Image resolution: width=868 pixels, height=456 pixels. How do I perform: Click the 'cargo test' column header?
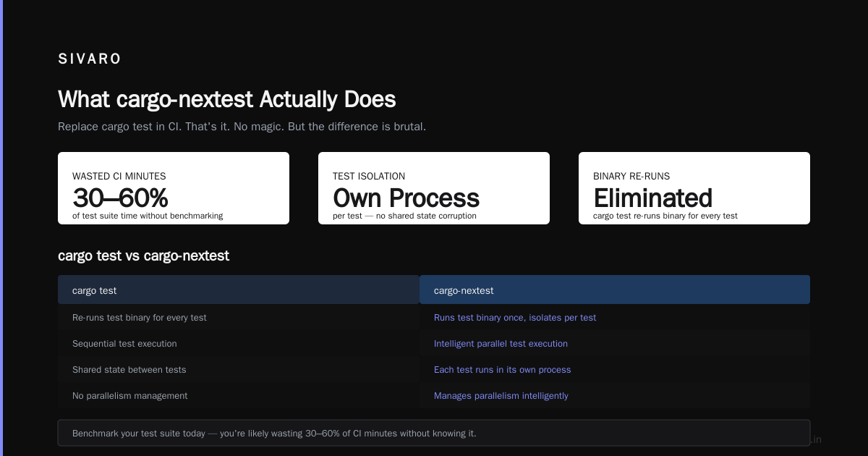tap(239, 290)
